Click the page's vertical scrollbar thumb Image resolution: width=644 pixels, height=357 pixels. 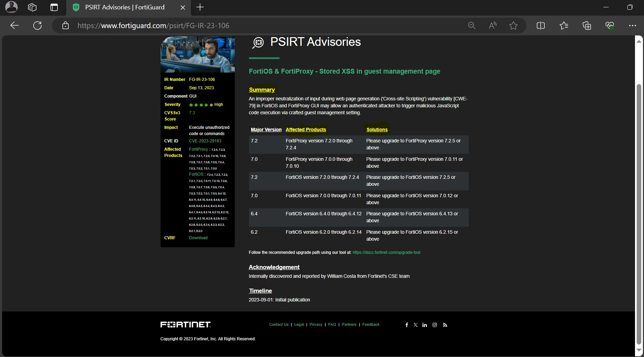click(639, 214)
